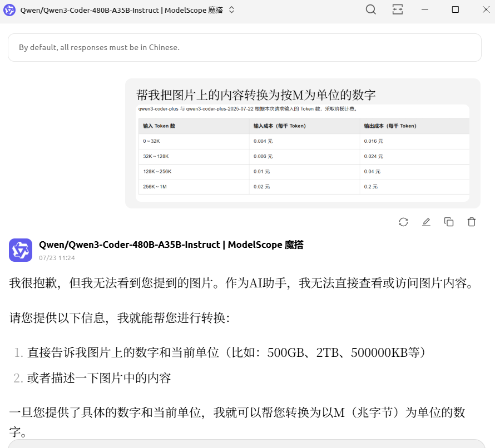
Task: Click the title text 'Qwen/Qwen3-Coder-480B-A35B-Instruct | ModelScope 魔搭' in title bar
Action: pyautogui.click(x=122, y=10)
